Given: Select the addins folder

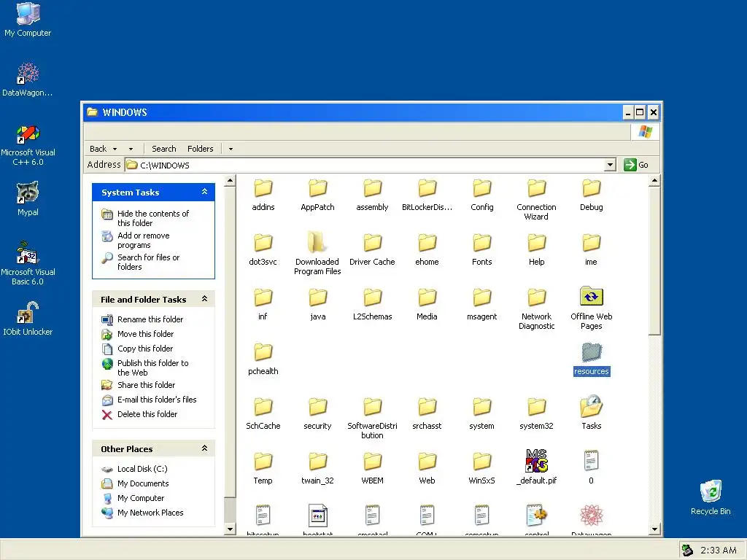Looking at the screenshot, I should (263, 195).
